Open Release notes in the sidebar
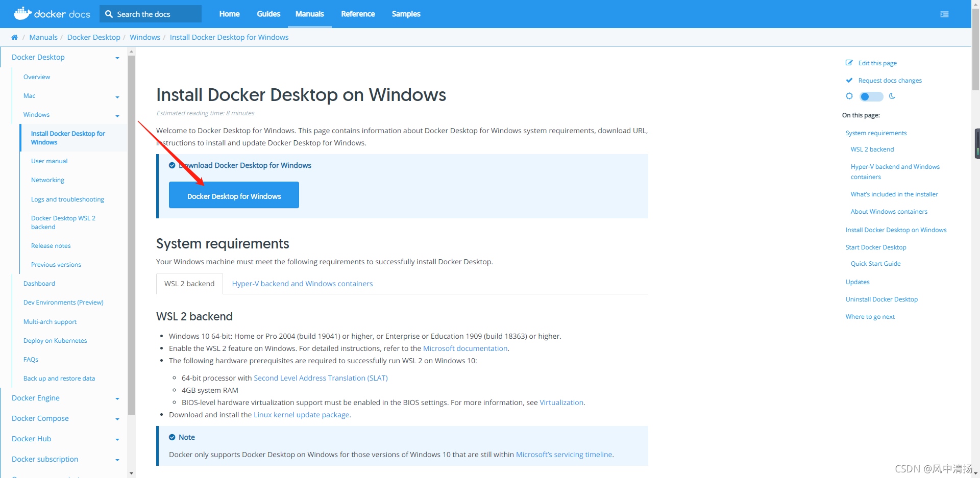Viewport: 980px width, 478px height. [51, 246]
